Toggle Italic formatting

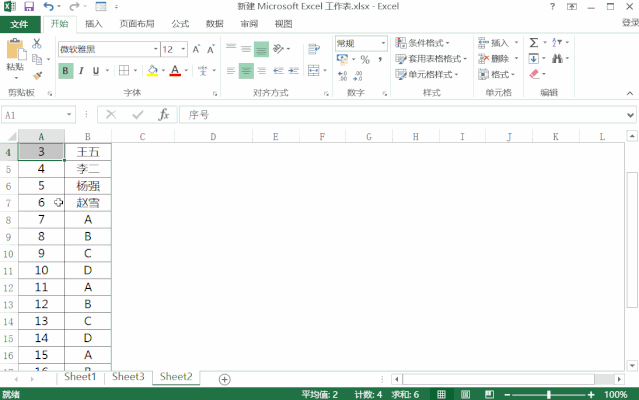(x=81, y=71)
